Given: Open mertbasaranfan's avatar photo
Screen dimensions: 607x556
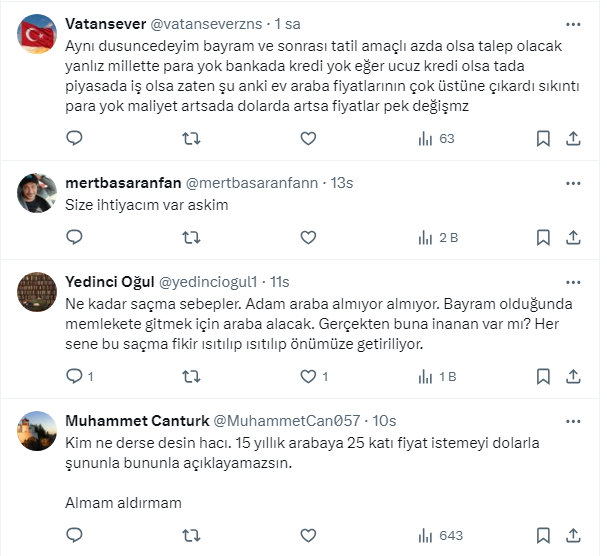Looking at the screenshot, I should pos(38,194).
